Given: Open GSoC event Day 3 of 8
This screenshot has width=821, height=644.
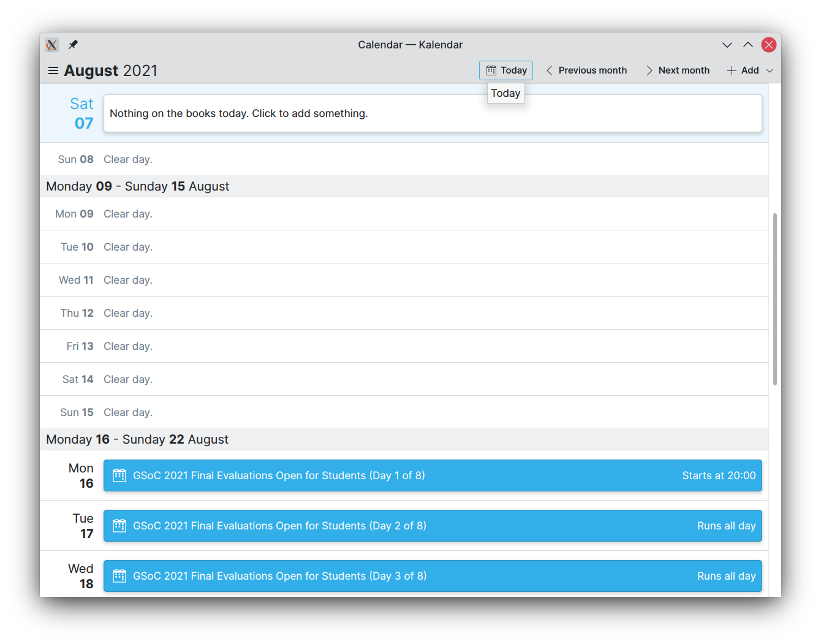Looking at the screenshot, I should pyautogui.click(x=433, y=576).
